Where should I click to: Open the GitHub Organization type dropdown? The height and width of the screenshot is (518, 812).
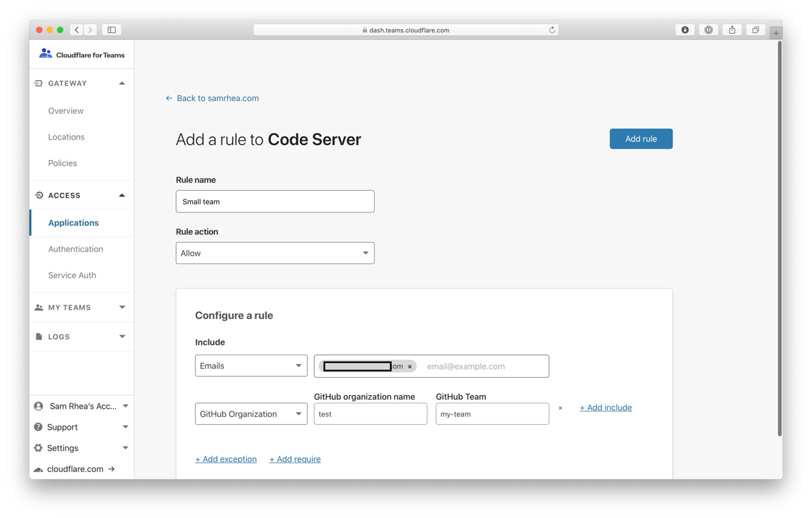[x=251, y=414]
